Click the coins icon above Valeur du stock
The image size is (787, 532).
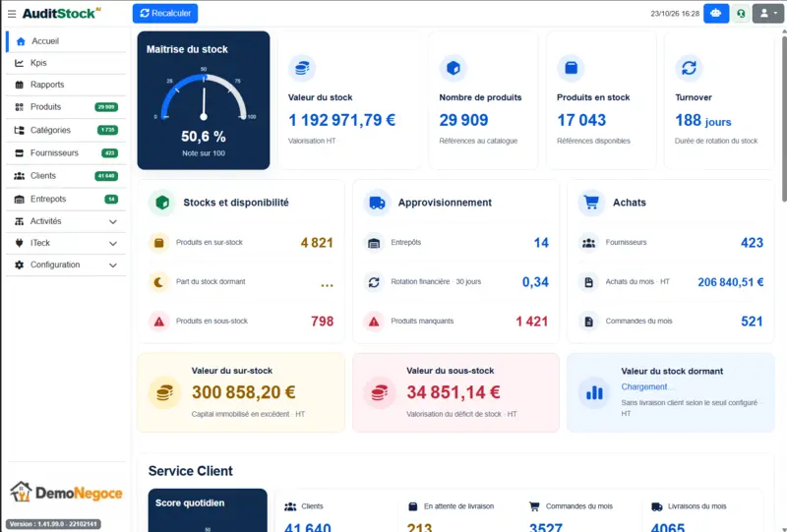tap(302, 68)
